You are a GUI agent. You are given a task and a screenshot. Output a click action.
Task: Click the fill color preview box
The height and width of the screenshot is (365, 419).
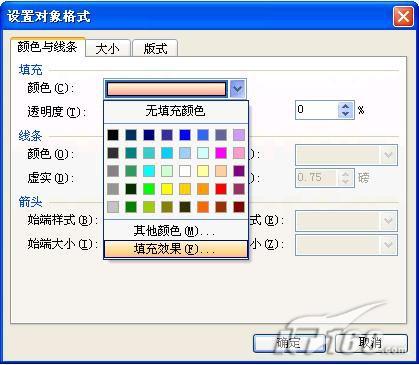pos(166,89)
